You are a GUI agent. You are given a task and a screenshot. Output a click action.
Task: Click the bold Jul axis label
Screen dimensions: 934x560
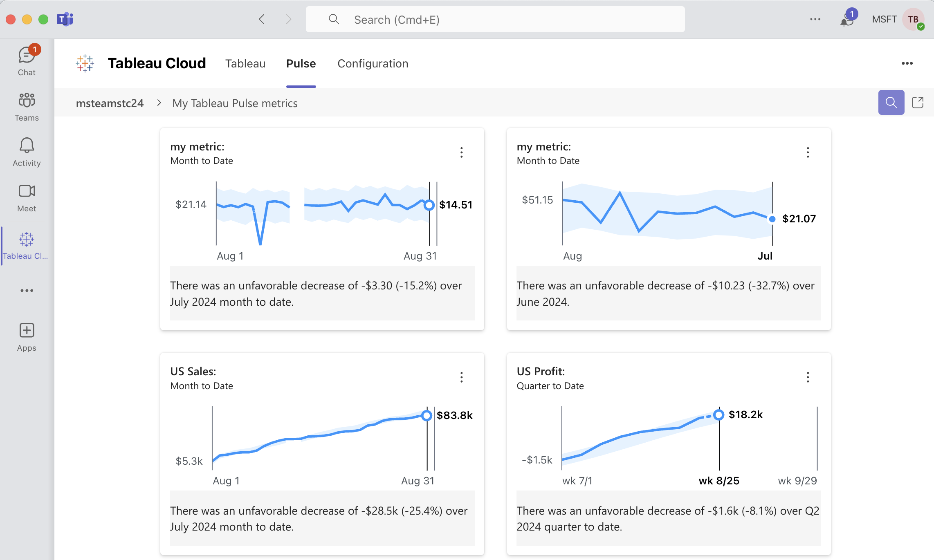(x=765, y=256)
